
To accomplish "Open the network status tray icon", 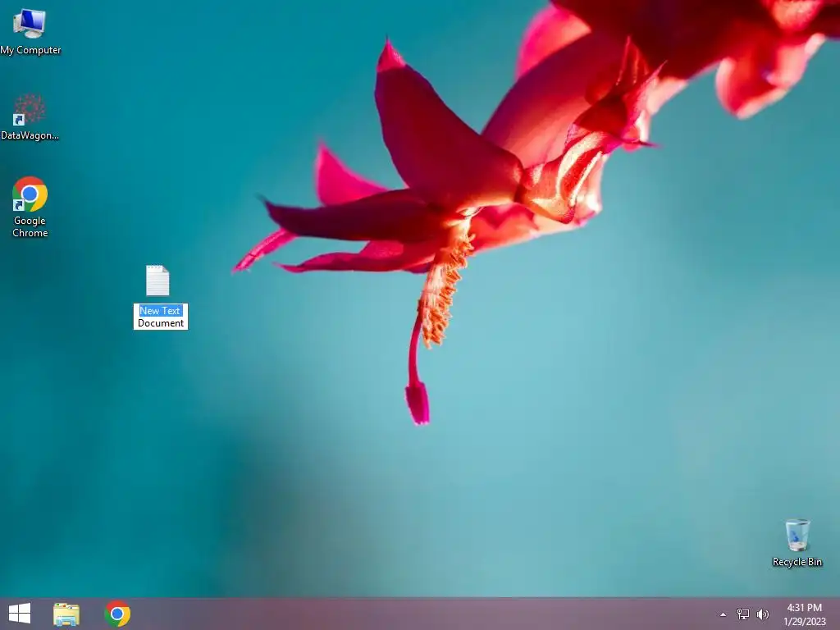I will (x=743, y=614).
